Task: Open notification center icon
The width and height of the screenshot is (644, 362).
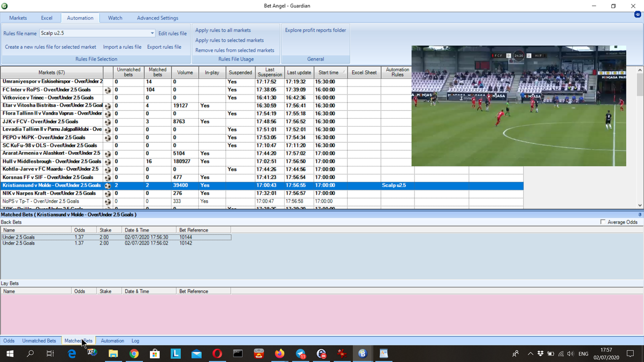Action: [x=630, y=353]
